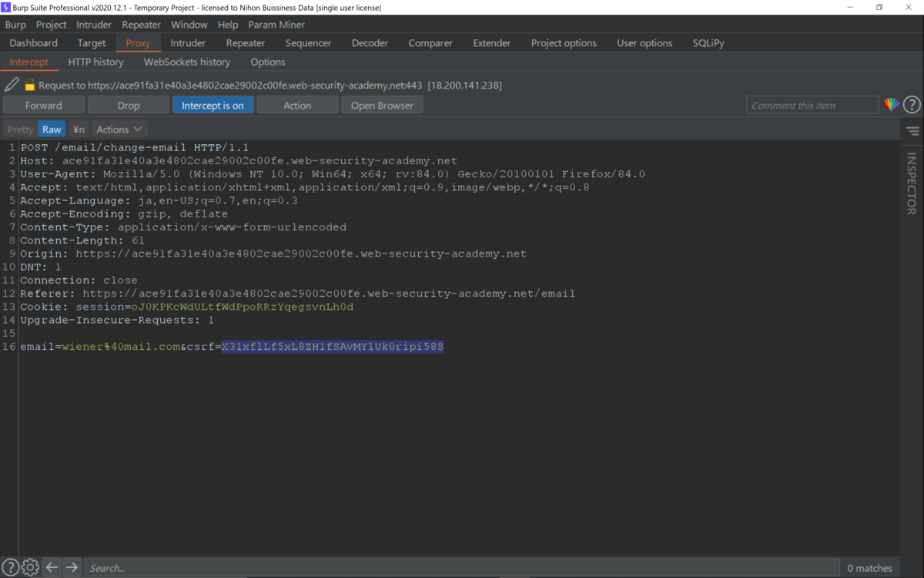Viewport: 924px width, 578px height.
Task: Open the HTTP history sub-tab
Action: [x=95, y=62]
